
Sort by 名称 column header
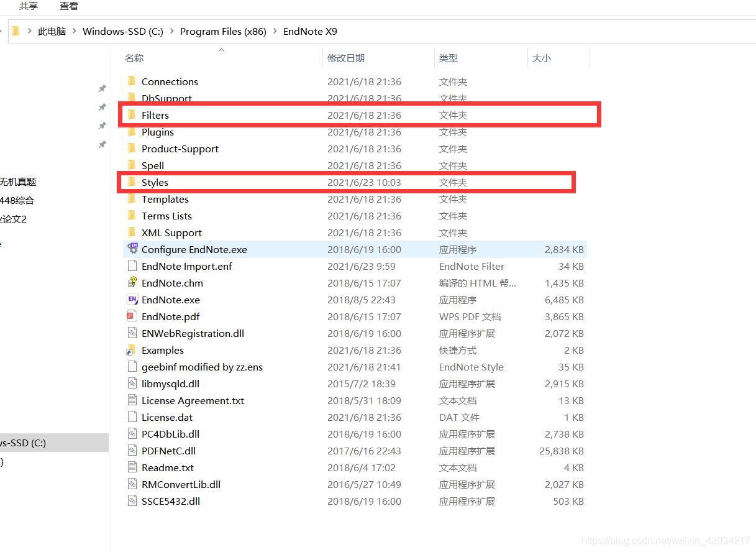click(134, 58)
